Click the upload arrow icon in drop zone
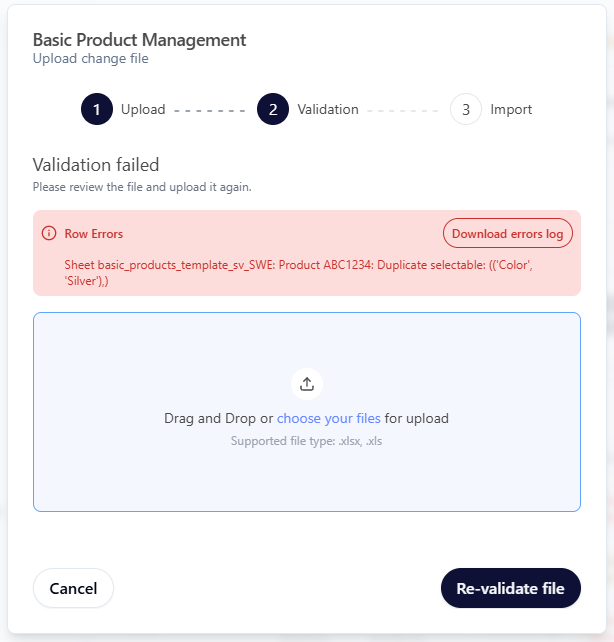 pyautogui.click(x=307, y=383)
